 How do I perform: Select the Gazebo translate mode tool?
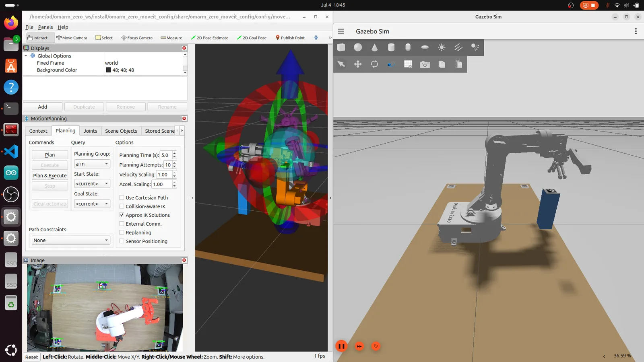click(x=358, y=64)
